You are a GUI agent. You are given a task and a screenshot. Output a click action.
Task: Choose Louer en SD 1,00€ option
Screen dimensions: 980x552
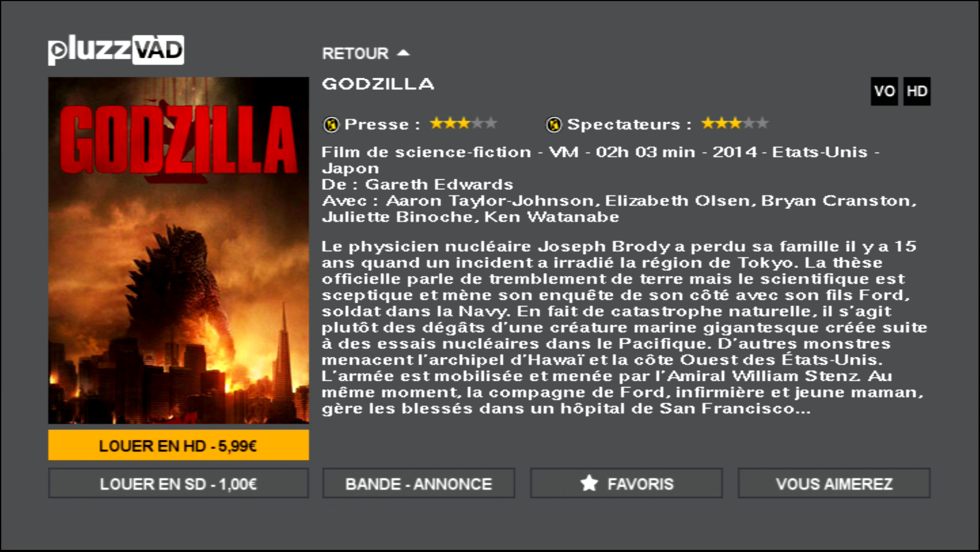point(178,483)
